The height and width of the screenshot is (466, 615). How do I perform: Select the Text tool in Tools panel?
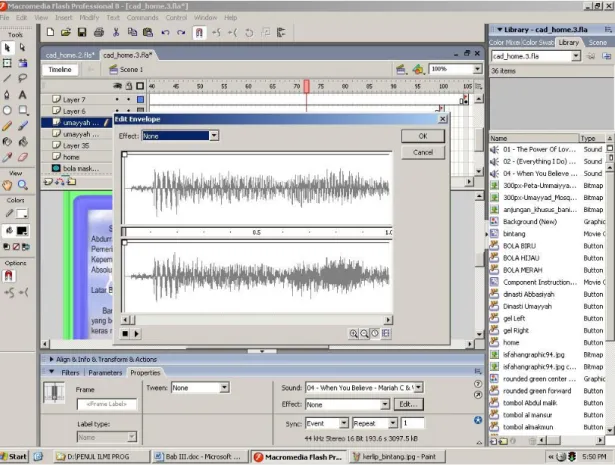click(22, 95)
